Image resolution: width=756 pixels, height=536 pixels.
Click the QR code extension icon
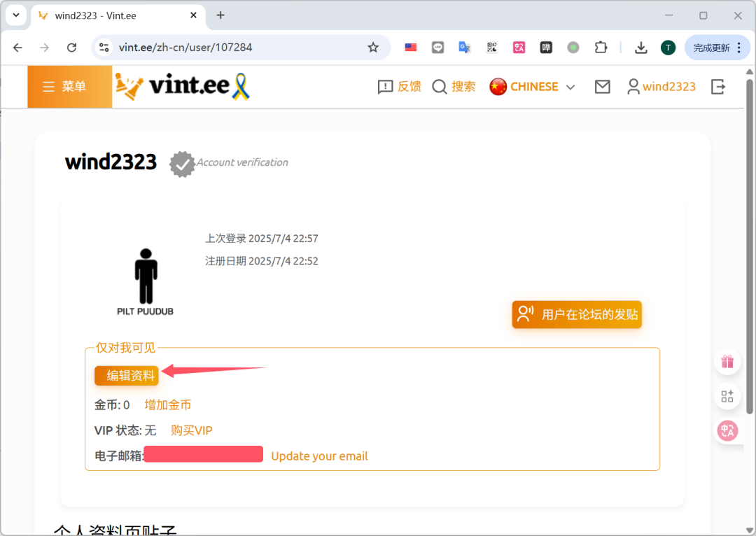492,48
